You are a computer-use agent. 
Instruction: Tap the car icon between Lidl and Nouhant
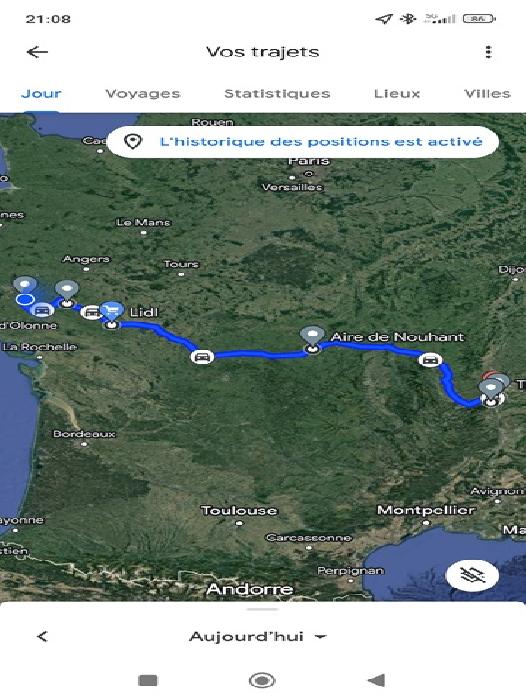(x=201, y=357)
